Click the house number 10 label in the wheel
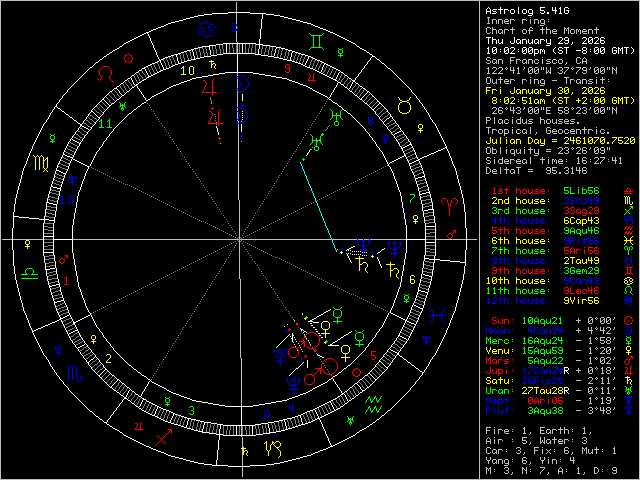Image resolution: width=640 pixels, height=480 pixels. click(x=187, y=72)
